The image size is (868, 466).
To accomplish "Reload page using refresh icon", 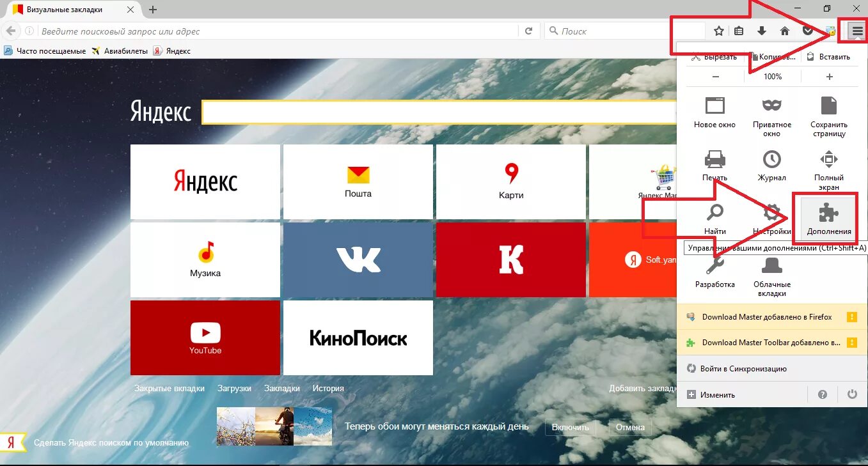I will [528, 31].
